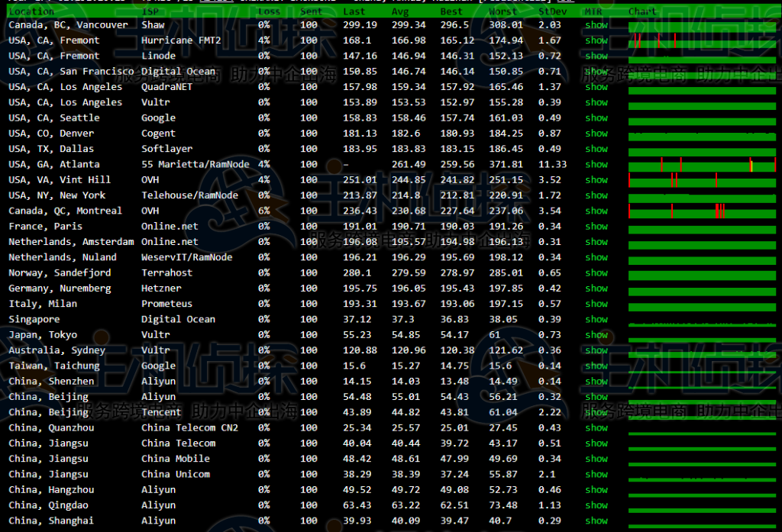Open MTR show for Seattle Google row
Screen dimensions: 782x532
(596, 118)
